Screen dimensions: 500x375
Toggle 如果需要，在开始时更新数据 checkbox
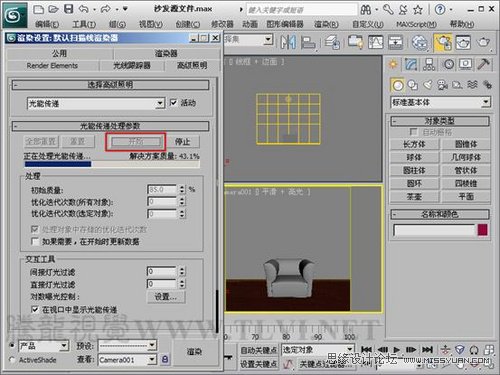click(35, 241)
